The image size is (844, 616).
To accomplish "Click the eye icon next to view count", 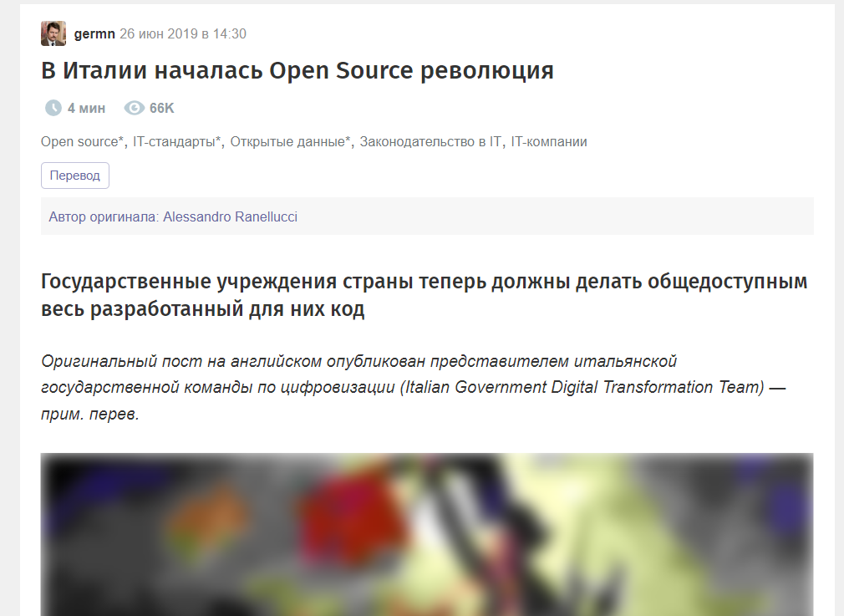I will point(133,108).
